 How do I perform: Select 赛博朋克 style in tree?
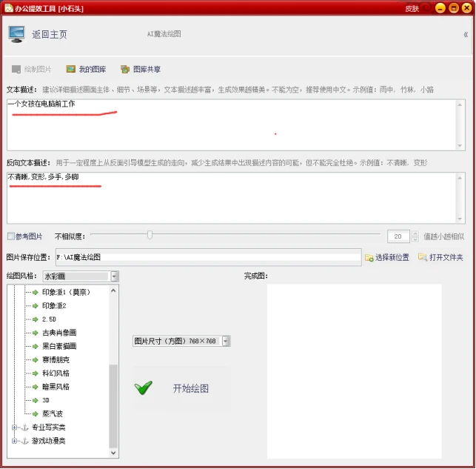pyautogui.click(x=56, y=359)
